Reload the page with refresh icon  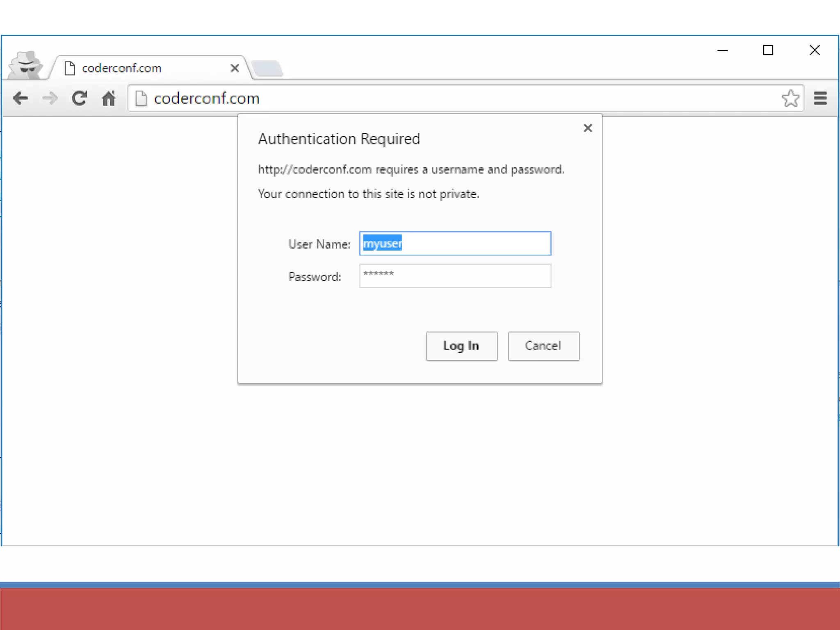click(x=79, y=98)
